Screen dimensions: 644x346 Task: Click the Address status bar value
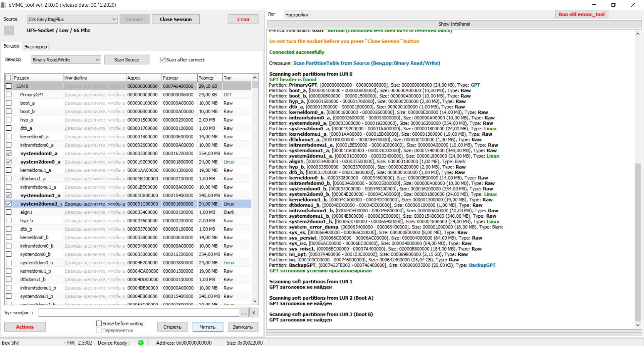tap(184, 343)
